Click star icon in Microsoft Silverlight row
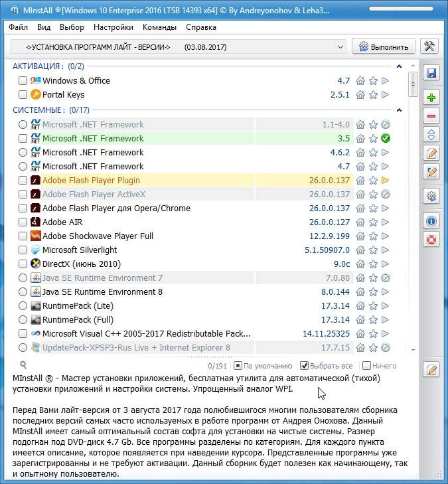 (x=373, y=250)
